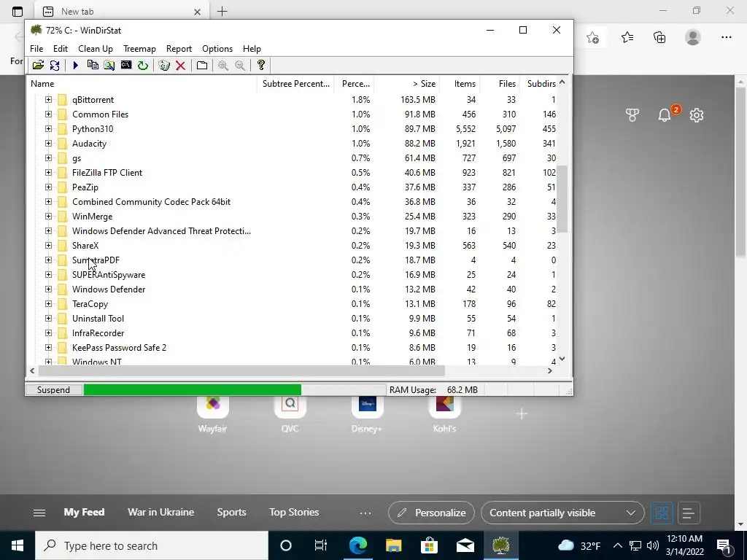Open Edge Collections icon
The height and width of the screenshot is (560, 747).
(659, 37)
